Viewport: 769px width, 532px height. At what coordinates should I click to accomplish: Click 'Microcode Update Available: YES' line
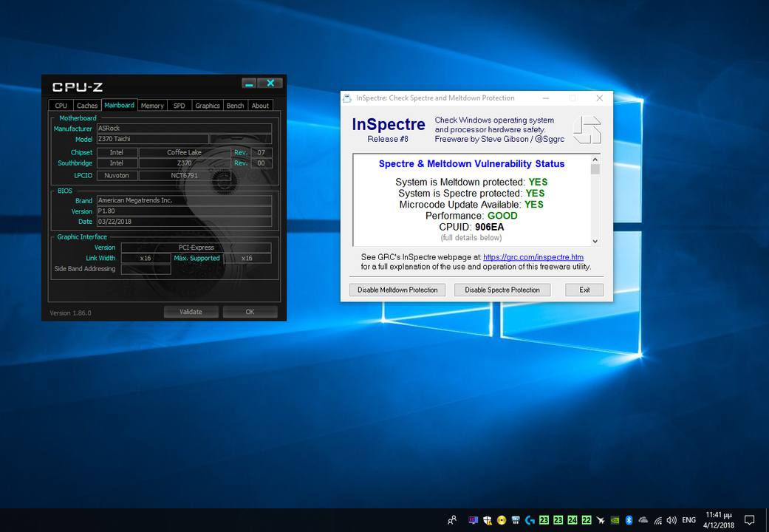(x=471, y=205)
